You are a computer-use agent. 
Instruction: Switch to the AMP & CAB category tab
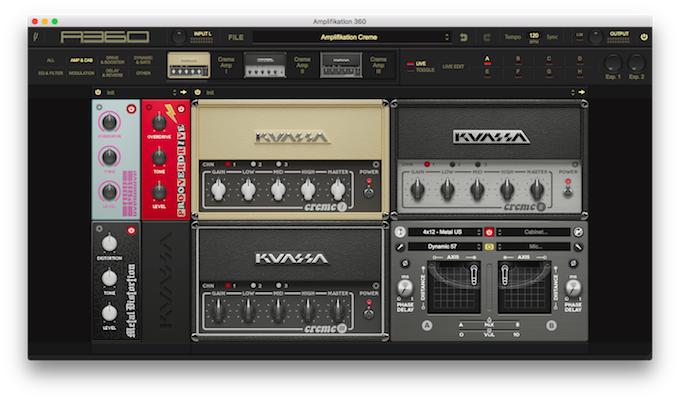tap(82, 60)
